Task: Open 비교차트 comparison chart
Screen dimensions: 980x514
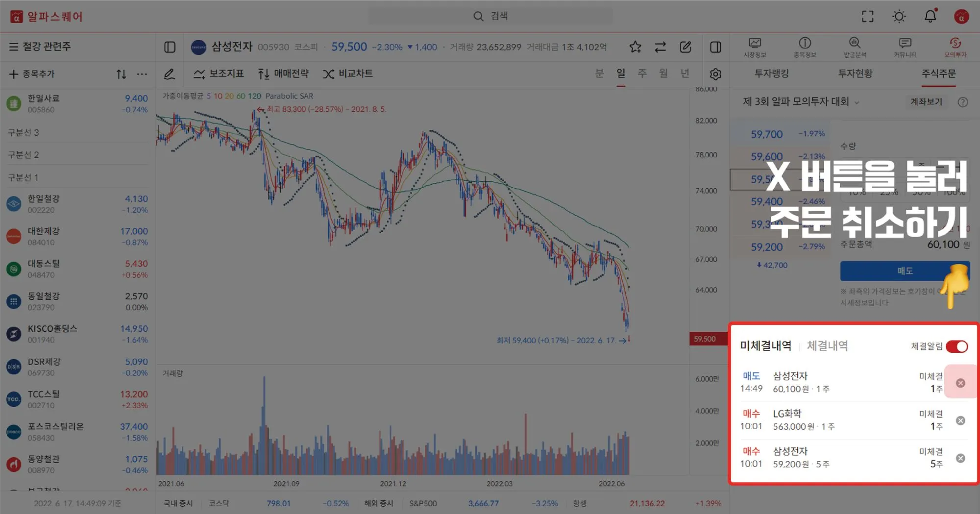Action: (348, 73)
